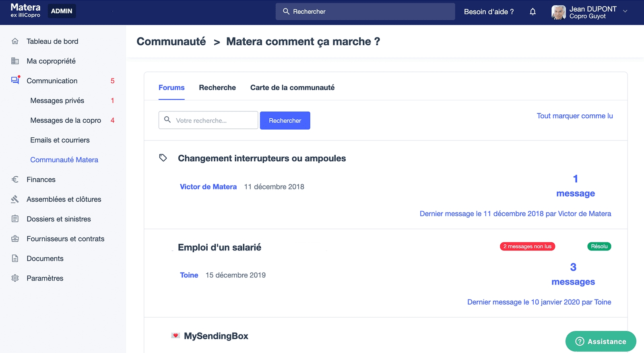The width and height of the screenshot is (644, 353).
Task: Click the green Assistance button
Action: (601, 341)
